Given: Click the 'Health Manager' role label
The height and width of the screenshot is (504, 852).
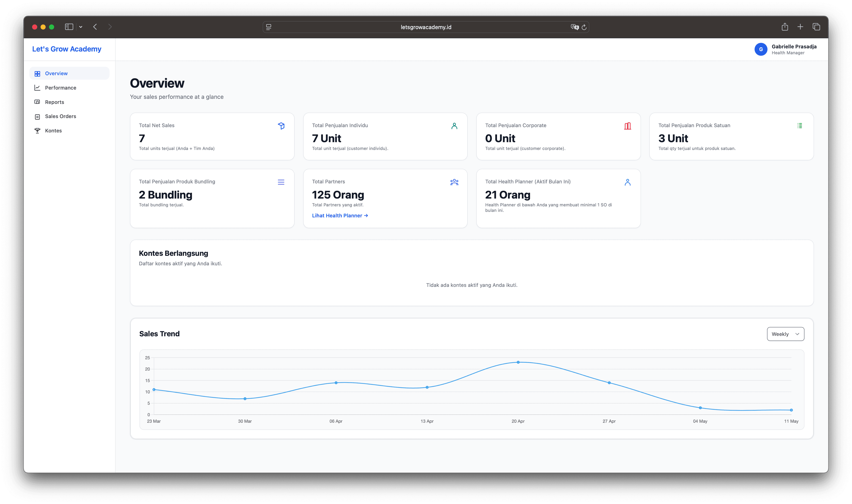Looking at the screenshot, I should [x=788, y=53].
